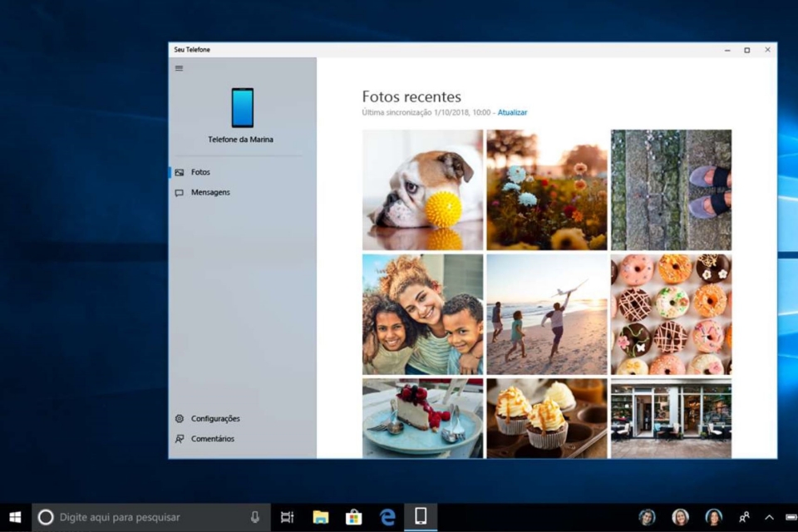Click the first pinned contact avatar on taskbar
The height and width of the screenshot is (532, 798).
[647, 517]
